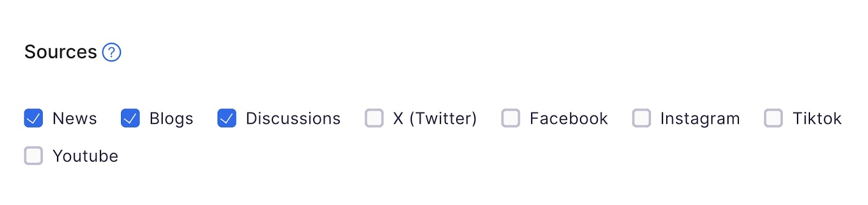Image resolution: width=868 pixels, height=205 pixels.
Task: Click the Blogs label text
Action: click(x=171, y=119)
